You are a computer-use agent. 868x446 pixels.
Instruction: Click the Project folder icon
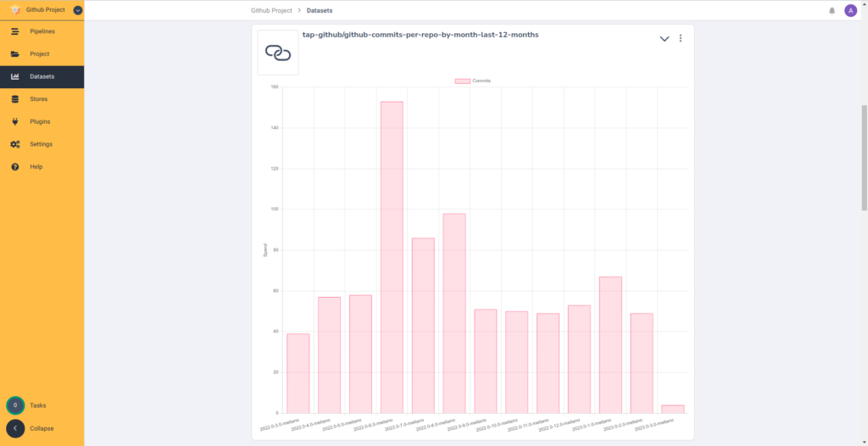pyautogui.click(x=15, y=54)
